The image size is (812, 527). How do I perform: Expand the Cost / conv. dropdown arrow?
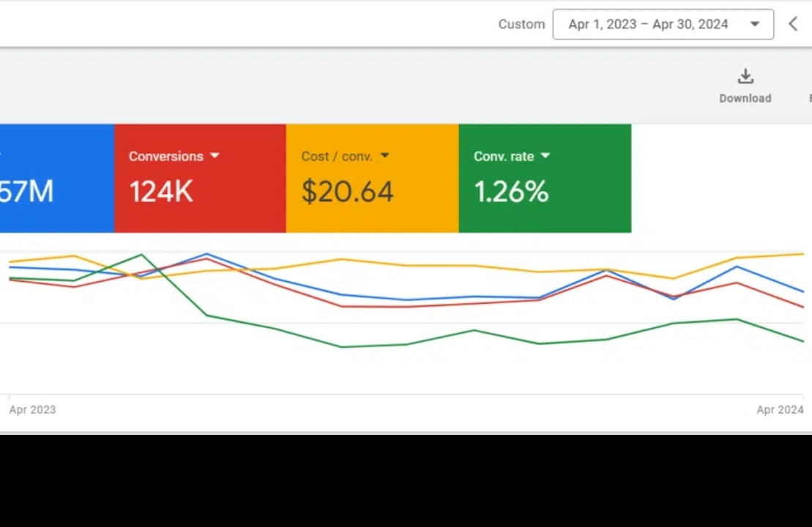(x=384, y=156)
